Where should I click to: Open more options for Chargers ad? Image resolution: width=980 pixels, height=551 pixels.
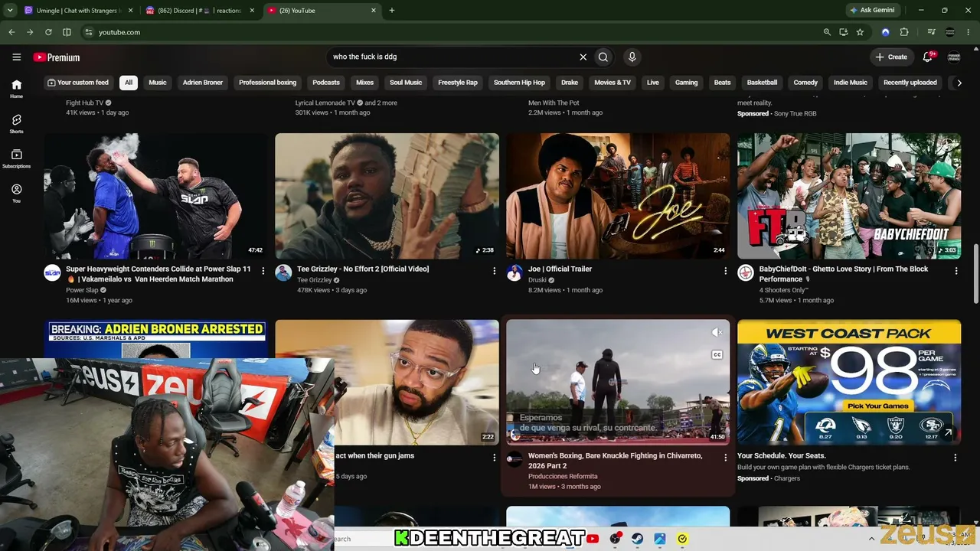point(955,458)
